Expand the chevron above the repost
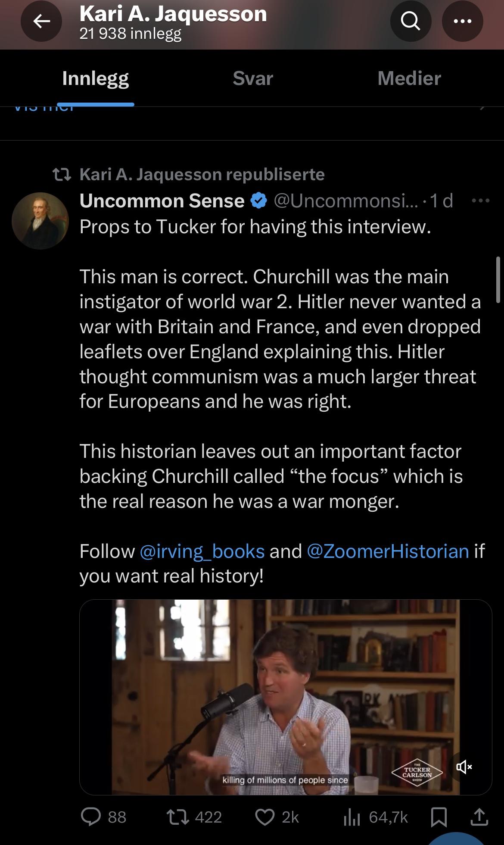This screenshot has height=845, width=504. pyautogui.click(x=482, y=108)
